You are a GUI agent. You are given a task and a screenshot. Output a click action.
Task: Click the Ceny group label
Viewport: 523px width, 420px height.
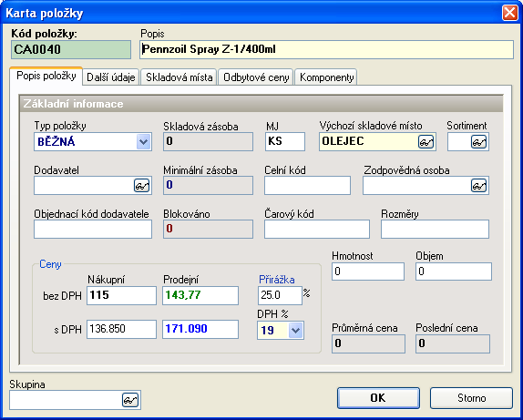coord(50,264)
